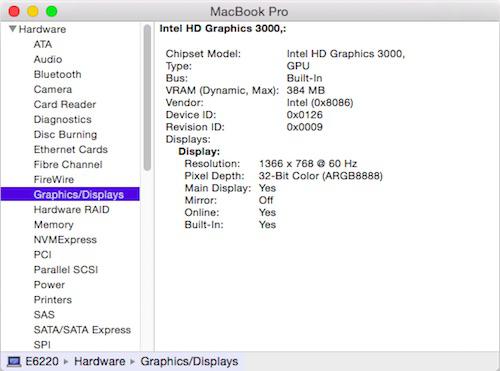This screenshot has height=371, width=500.
Task: Click the Pixel Depth value '32-Bit Color (ARGB8888)'
Action: point(321,176)
